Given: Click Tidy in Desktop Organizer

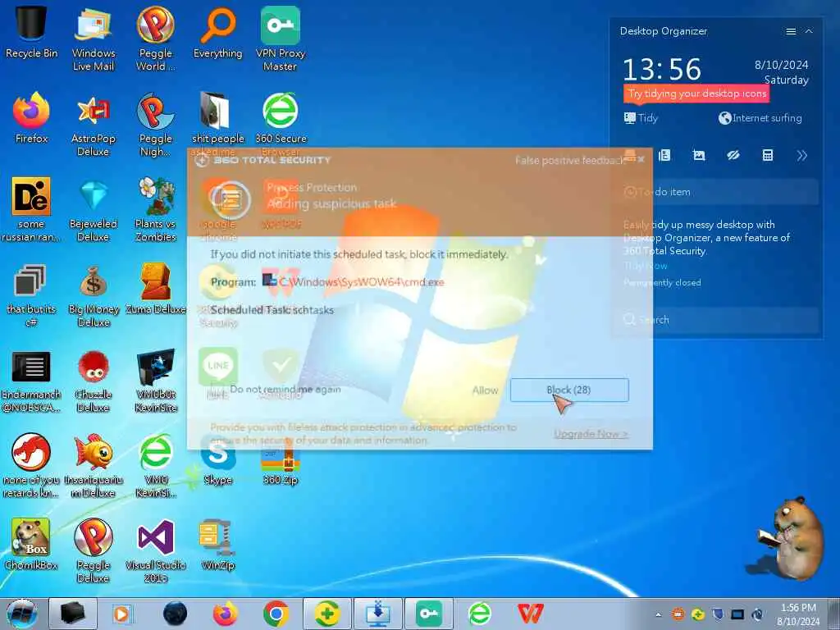Looking at the screenshot, I should pos(641,118).
